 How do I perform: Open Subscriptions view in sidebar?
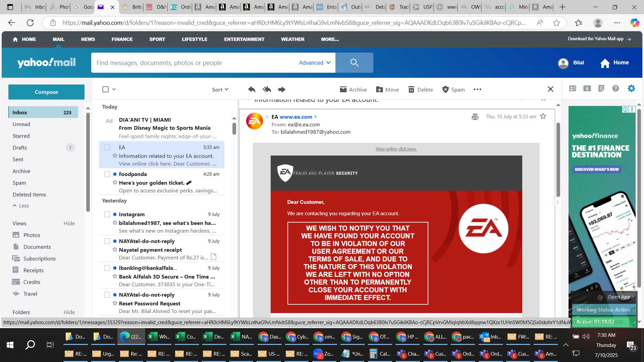pos(39,259)
